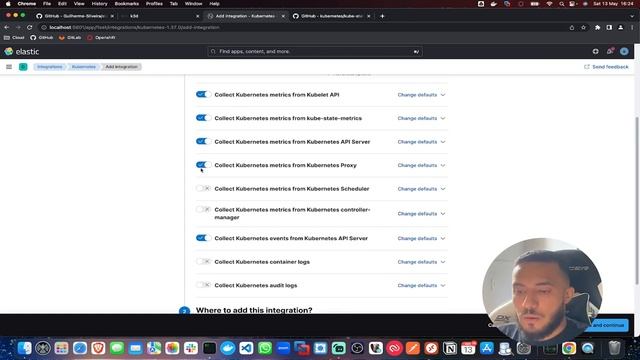Click Integrations breadcrumb link
The image size is (640, 360).
[x=50, y=67]
